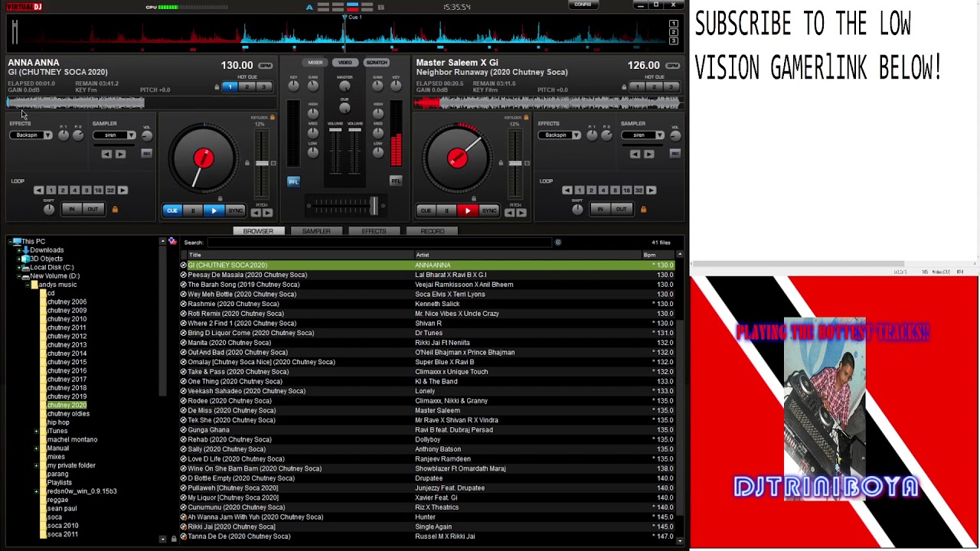Pause the left deck
980x551 pixels.
tap(193, 210)
